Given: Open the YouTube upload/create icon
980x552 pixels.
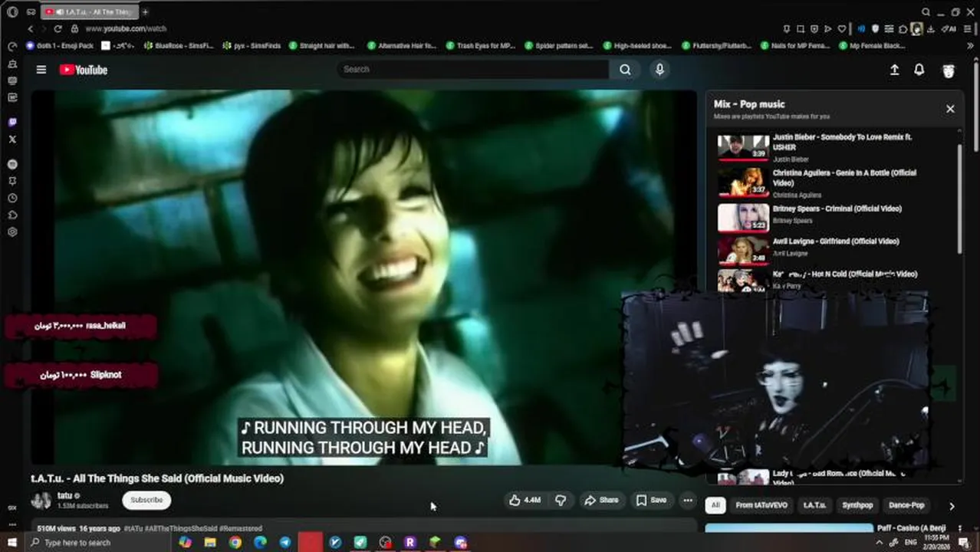Looking at the screenshot, I should 894,70.
